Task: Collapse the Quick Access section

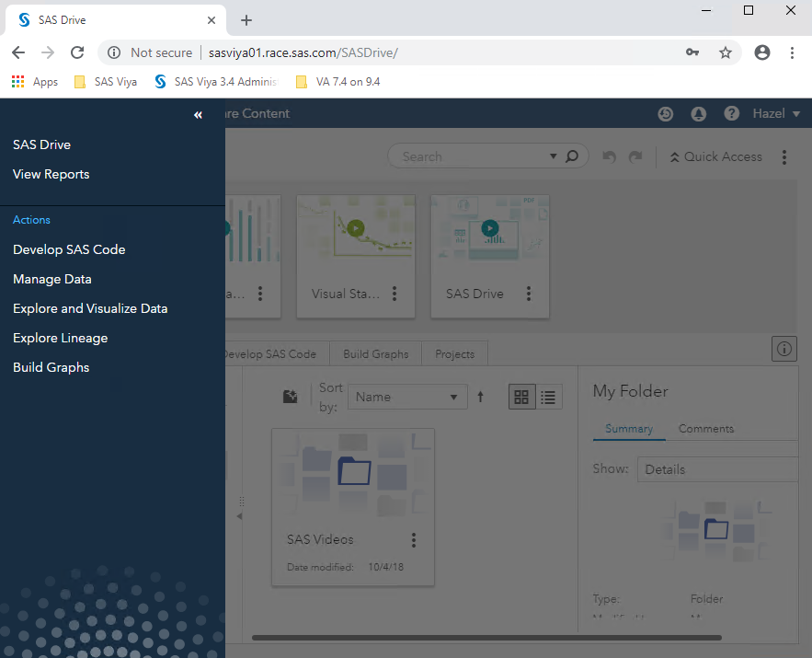Action: point(716,156)
